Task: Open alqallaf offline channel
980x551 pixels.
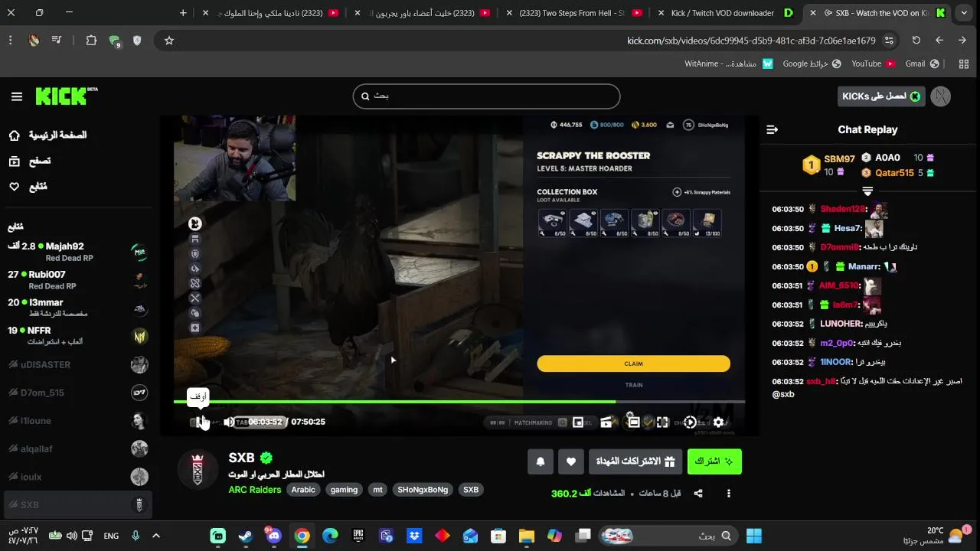Action: pyautogui.click(x=77, y=448)
